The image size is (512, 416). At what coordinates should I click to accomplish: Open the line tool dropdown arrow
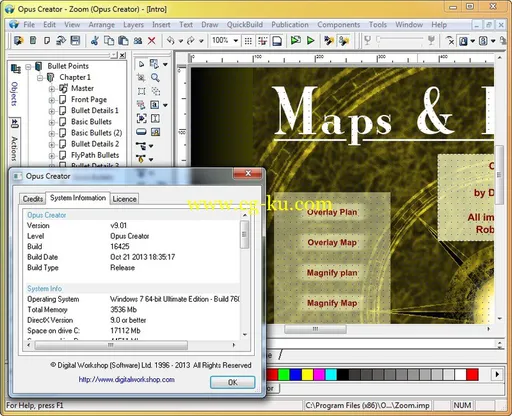(151, 146)
